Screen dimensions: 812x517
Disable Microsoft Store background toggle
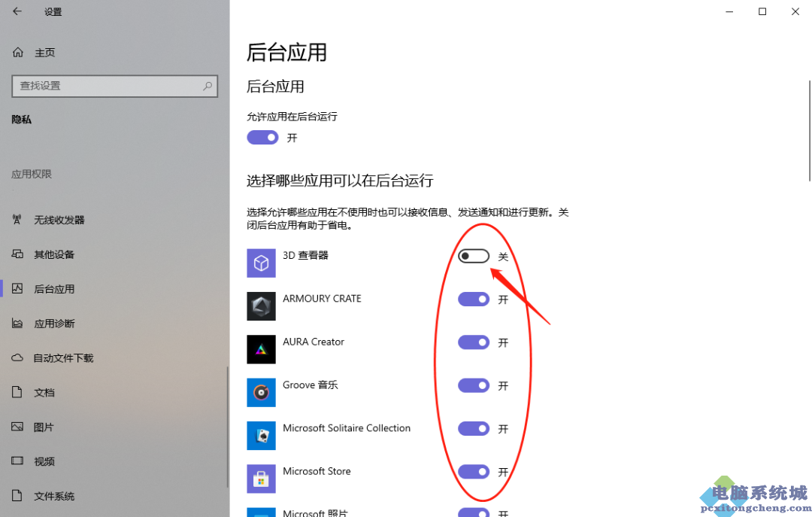(x=474, y=471)
